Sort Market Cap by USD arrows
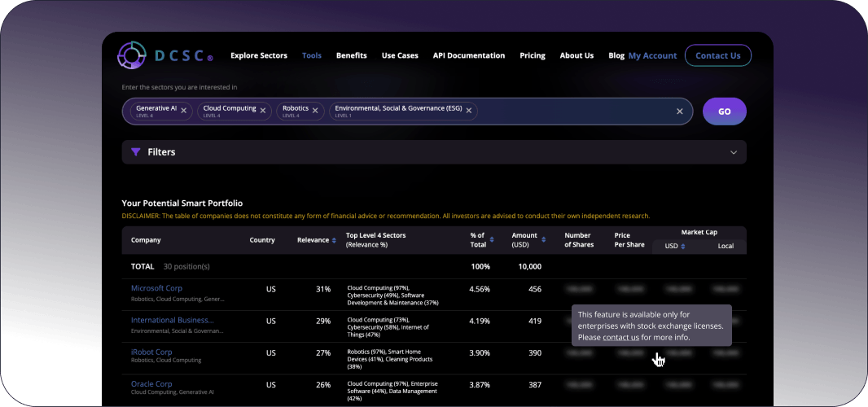 (x=683, y=247)
